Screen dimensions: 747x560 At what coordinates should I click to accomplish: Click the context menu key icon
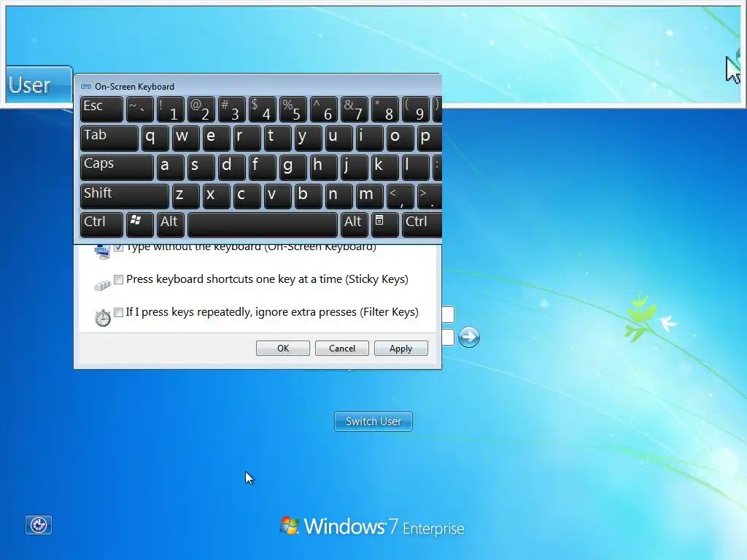pyautogui.click(x=385, y=225)
